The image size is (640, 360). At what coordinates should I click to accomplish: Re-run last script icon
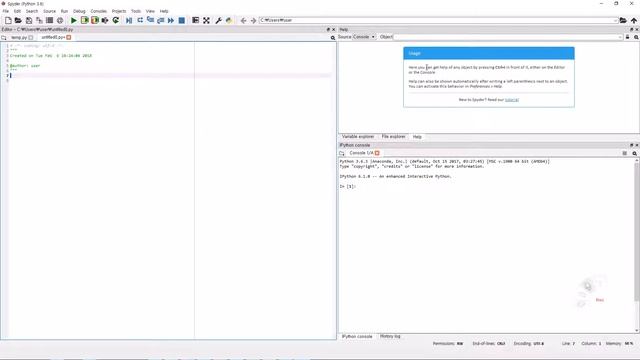click(x=116, y=20)
